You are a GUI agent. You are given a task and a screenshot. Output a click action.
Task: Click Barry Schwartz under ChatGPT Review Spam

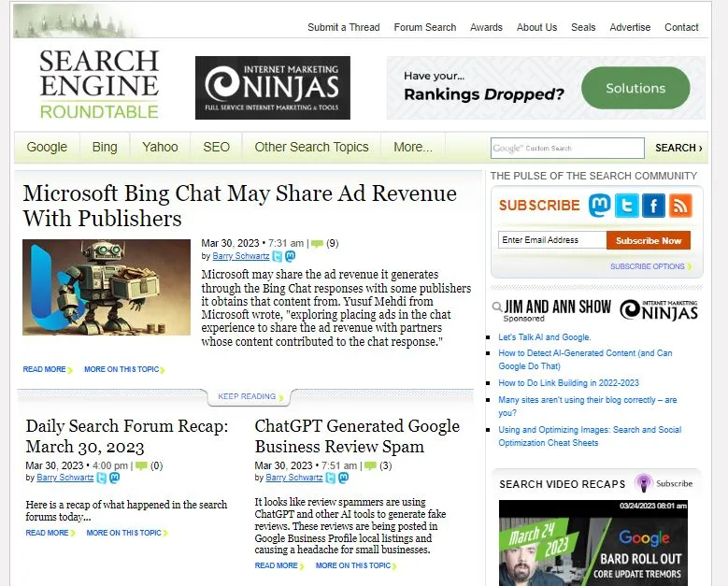click(x=293, y=478)
